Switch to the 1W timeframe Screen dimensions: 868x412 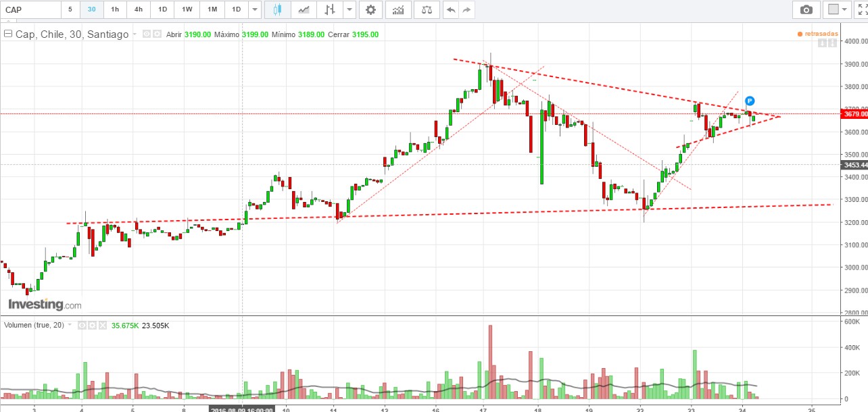[x=187, y=9]
